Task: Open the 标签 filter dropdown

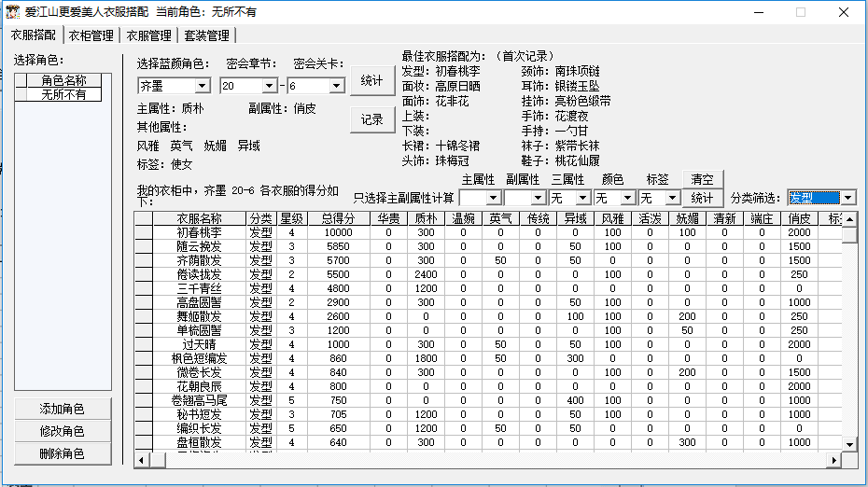Action: 672,198
